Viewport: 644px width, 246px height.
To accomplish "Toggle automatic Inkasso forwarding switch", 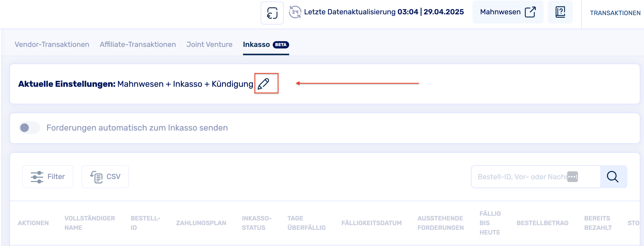I will (29, 128).
